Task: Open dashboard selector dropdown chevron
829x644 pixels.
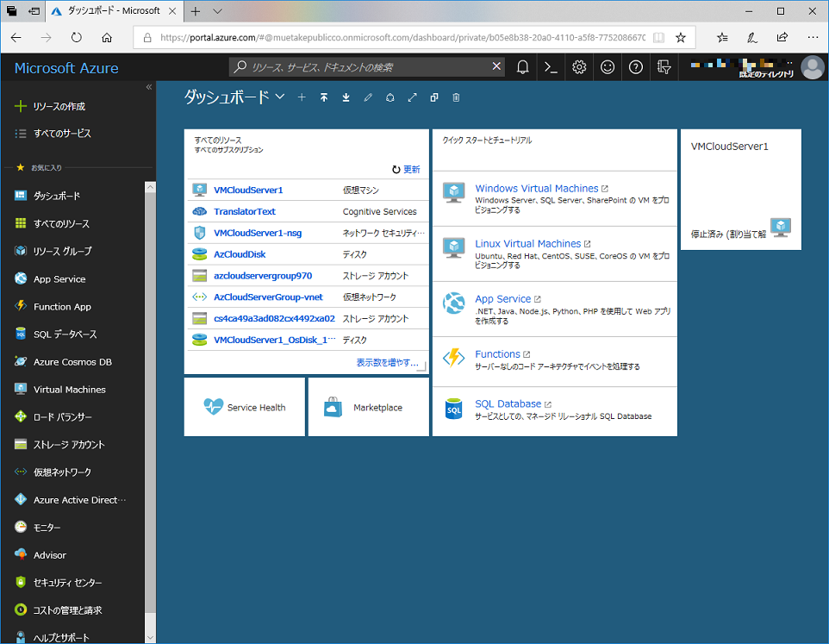Action: click(x=280, y=97)
